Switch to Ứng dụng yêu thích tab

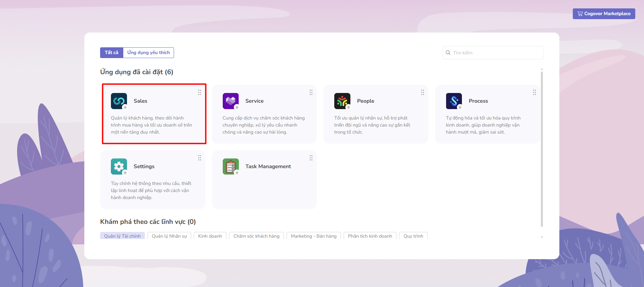(148, 53)
